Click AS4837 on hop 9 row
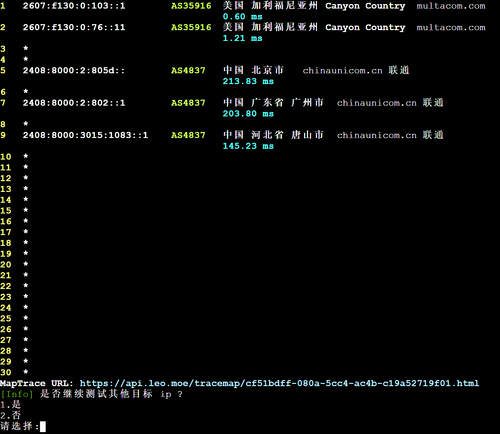The width and height of the screenshot is (500, 434). (188, 135)
